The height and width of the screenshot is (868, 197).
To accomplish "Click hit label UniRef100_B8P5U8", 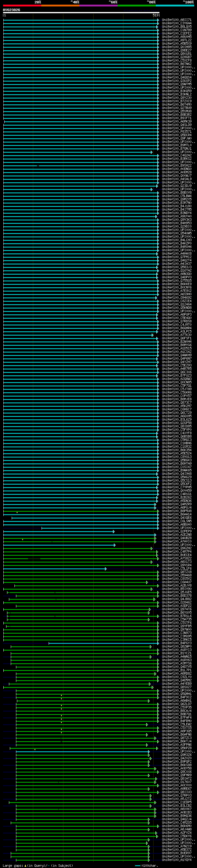I will click(177, 511).
